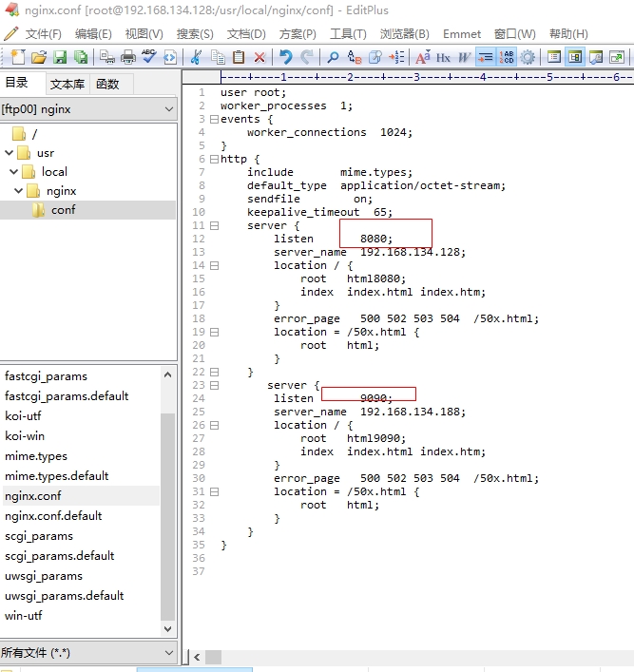Screen dimensions: 634x672
Task: Toggle the cliptext directory window icon
Action: [x=575, y=57]
